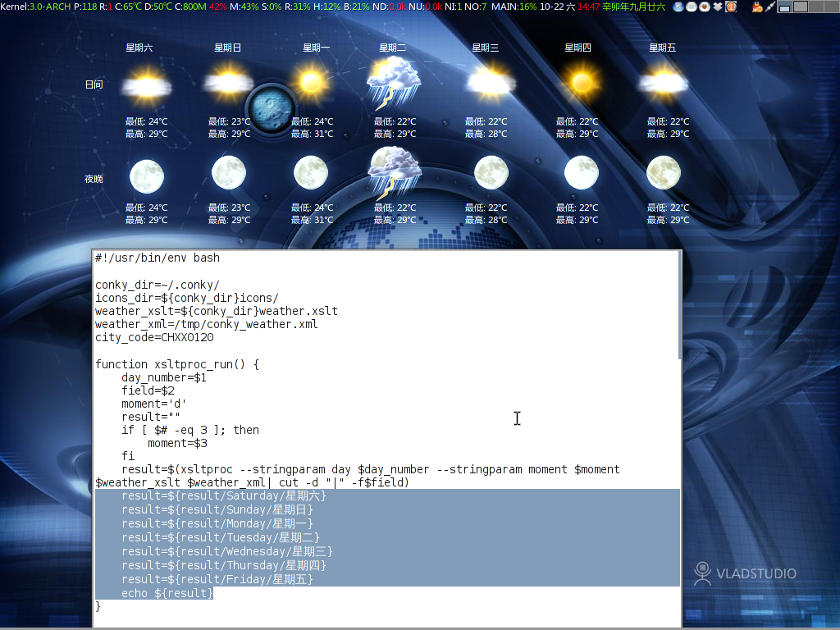Click the 星期二 day heading

click(x=393, y=48)
